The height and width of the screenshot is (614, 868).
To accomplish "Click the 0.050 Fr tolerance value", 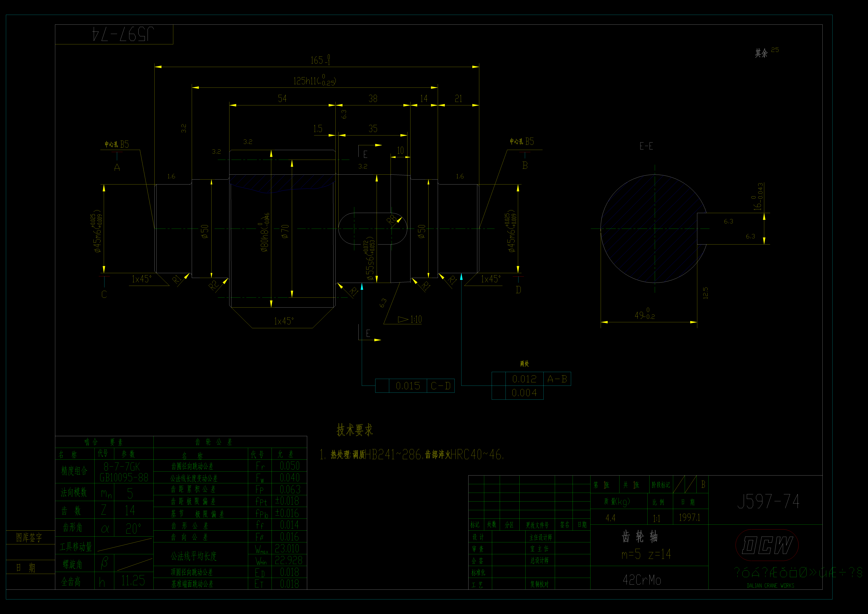I will [290, 466].
